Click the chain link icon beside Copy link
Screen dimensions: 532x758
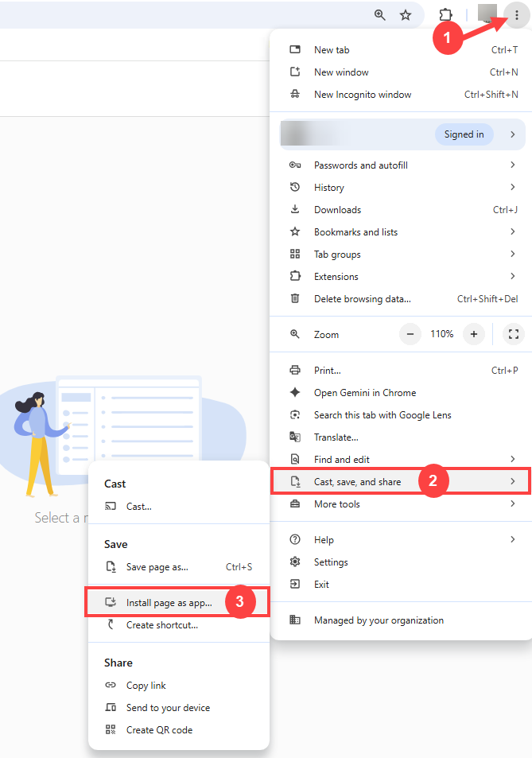[111, 685]
